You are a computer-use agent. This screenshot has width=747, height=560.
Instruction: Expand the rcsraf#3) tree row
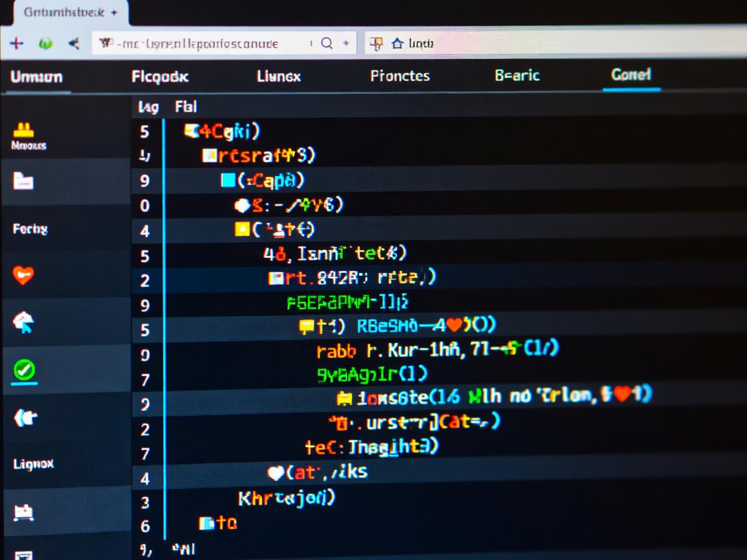209,156
